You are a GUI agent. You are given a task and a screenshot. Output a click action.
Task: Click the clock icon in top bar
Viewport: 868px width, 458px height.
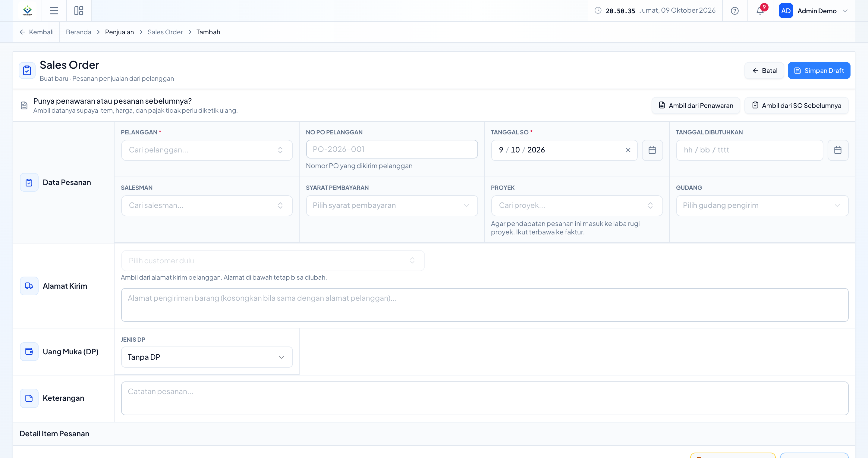coord(598,11)
